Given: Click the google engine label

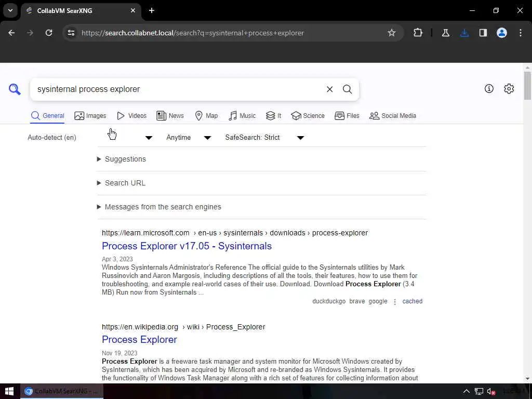Looking at the screenshot, I should click(x=378, y=301).
